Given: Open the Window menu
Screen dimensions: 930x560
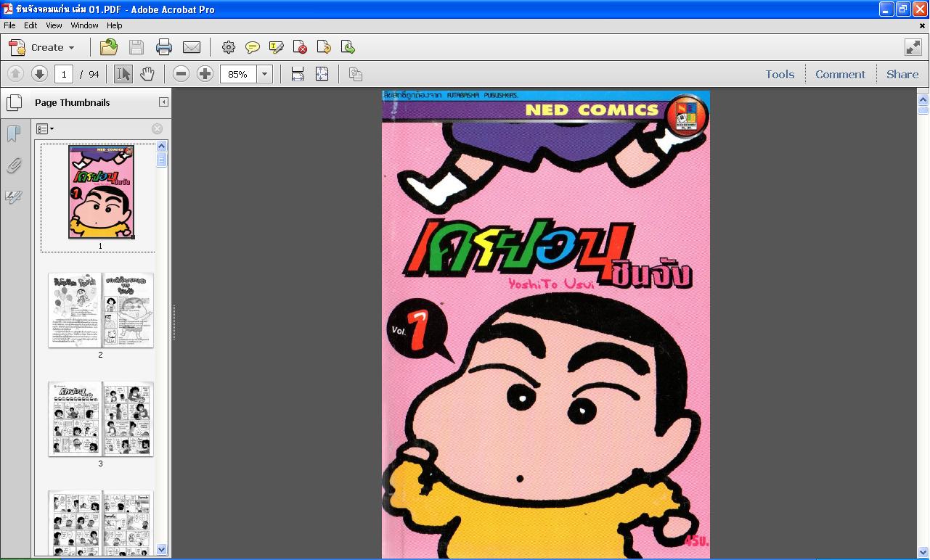Looking at the screenshot, I should [84, 25].
